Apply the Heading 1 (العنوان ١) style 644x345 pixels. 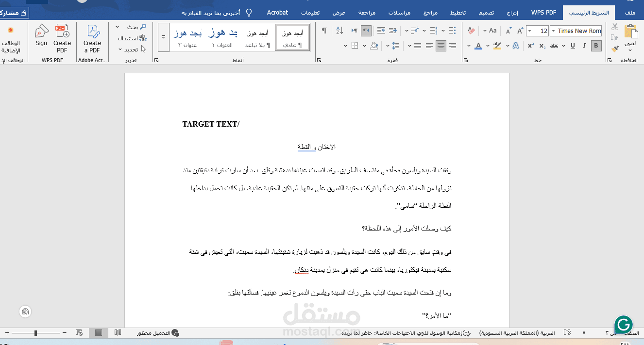[222, 37]
